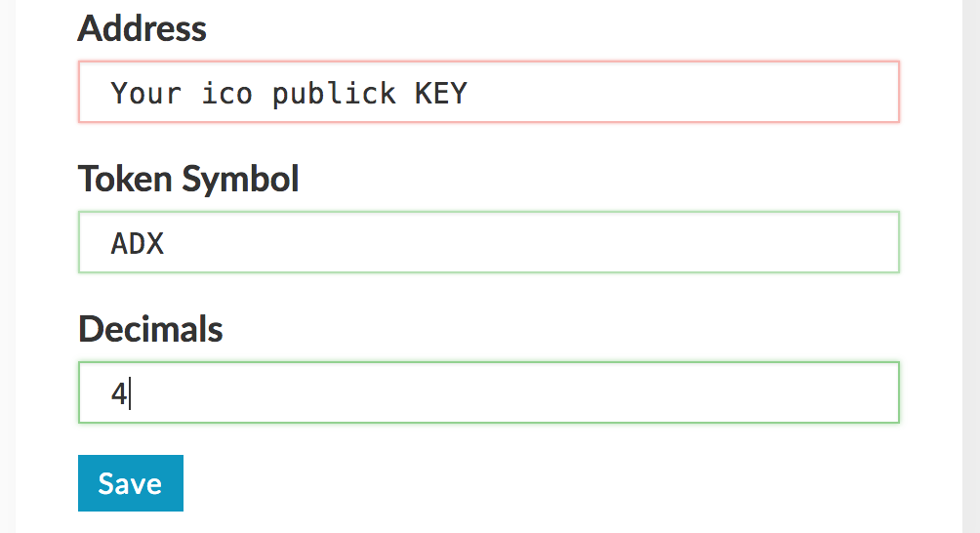Click the word 'Your' in Address field
The image size is (980, 533).
coord(146,94)
